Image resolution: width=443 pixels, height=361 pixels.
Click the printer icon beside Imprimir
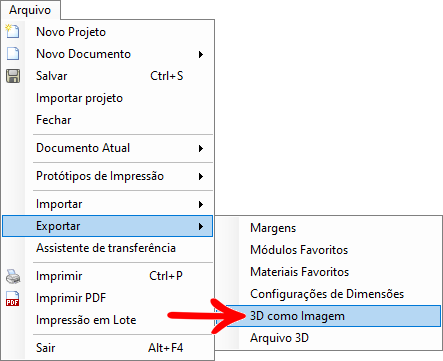click(x=13, y=276)
